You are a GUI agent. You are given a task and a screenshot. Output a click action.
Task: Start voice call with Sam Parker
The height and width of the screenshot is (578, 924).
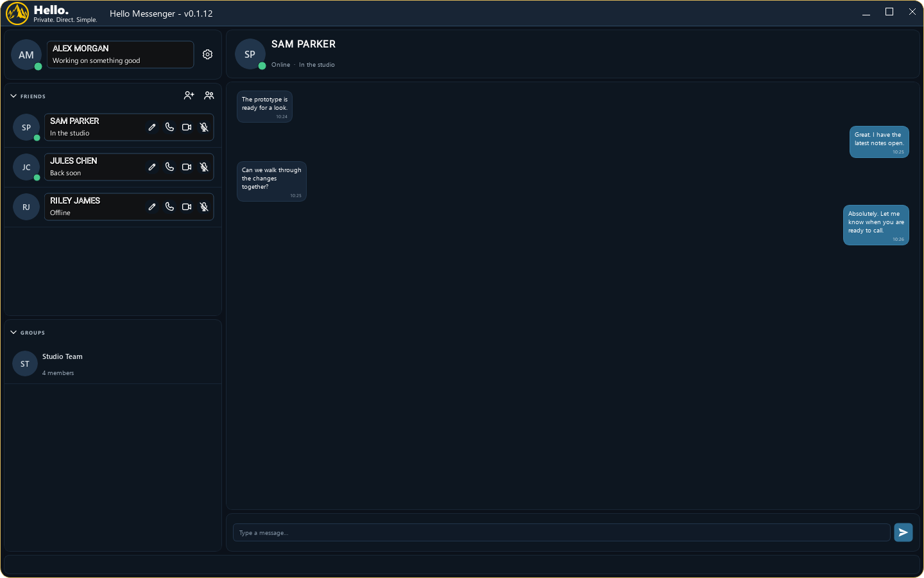169,127
